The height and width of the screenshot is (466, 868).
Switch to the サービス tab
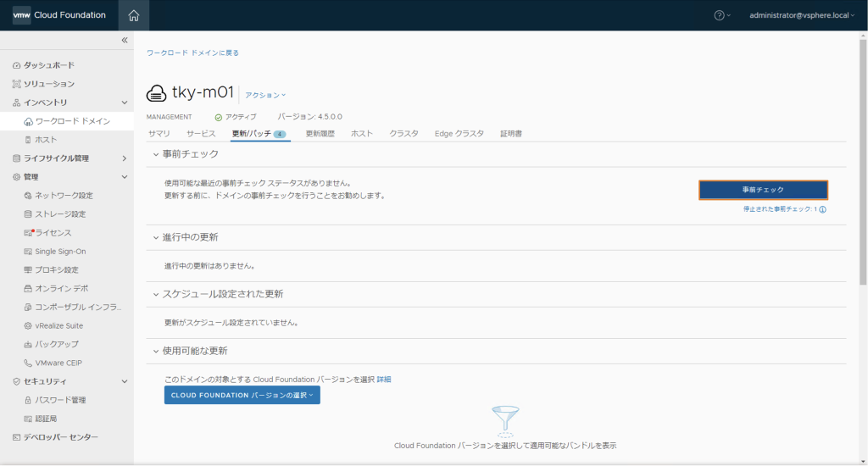coord(201,133)
